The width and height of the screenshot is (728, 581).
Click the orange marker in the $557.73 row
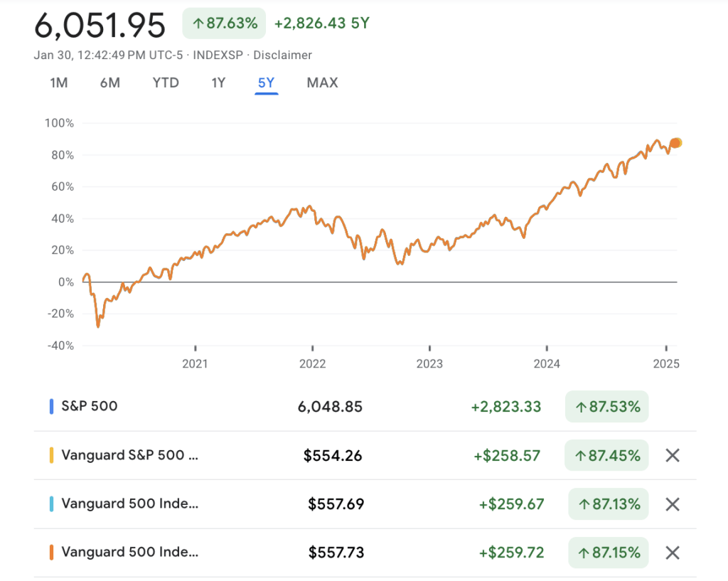click(x=51, y=553)
